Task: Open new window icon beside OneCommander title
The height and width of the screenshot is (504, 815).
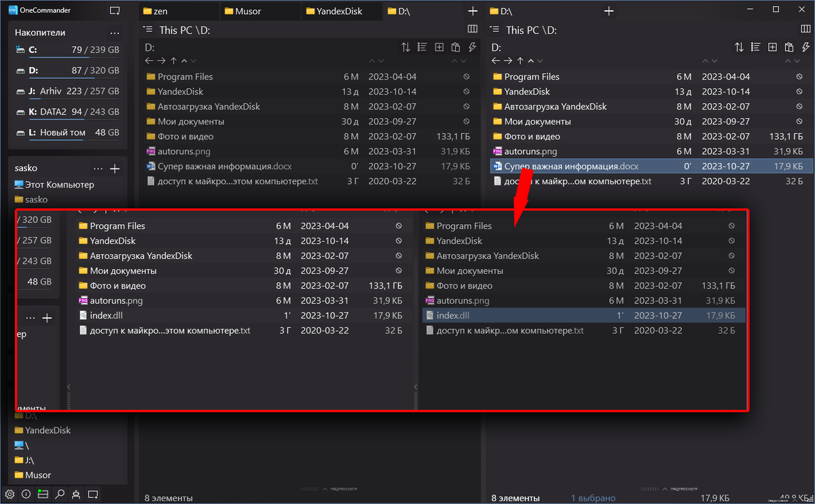Action: pos(115,10)
